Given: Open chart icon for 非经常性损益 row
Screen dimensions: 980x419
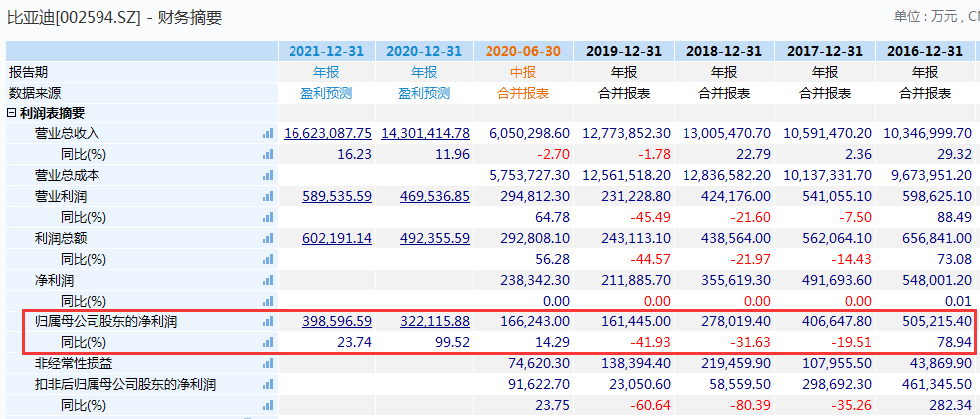Looking at the screenshot, I should click(268, 363).
